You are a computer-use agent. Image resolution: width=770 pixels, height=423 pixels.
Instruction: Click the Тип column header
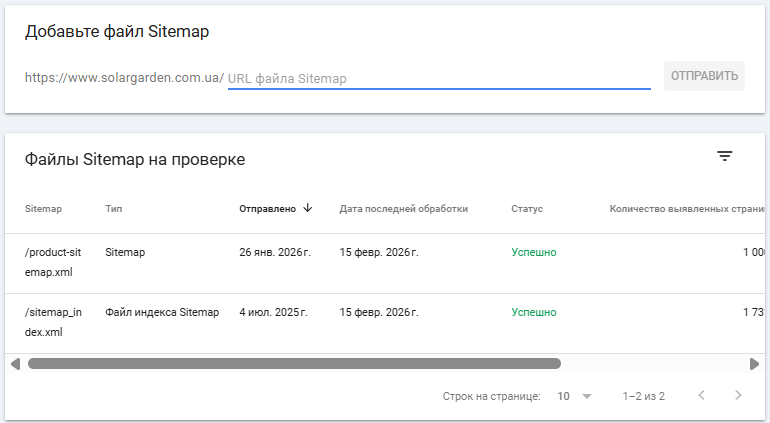(113, 209)
